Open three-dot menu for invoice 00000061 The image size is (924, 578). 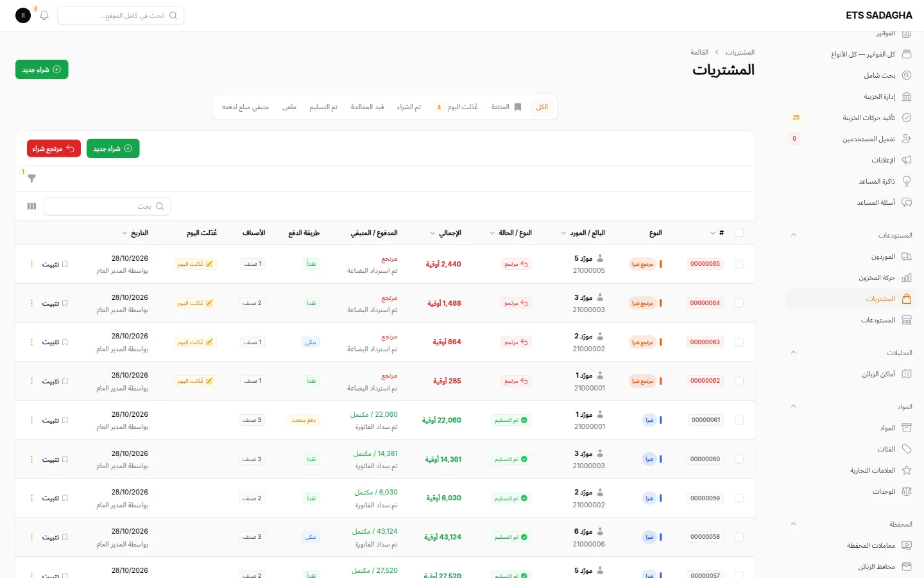coord(31,420)
